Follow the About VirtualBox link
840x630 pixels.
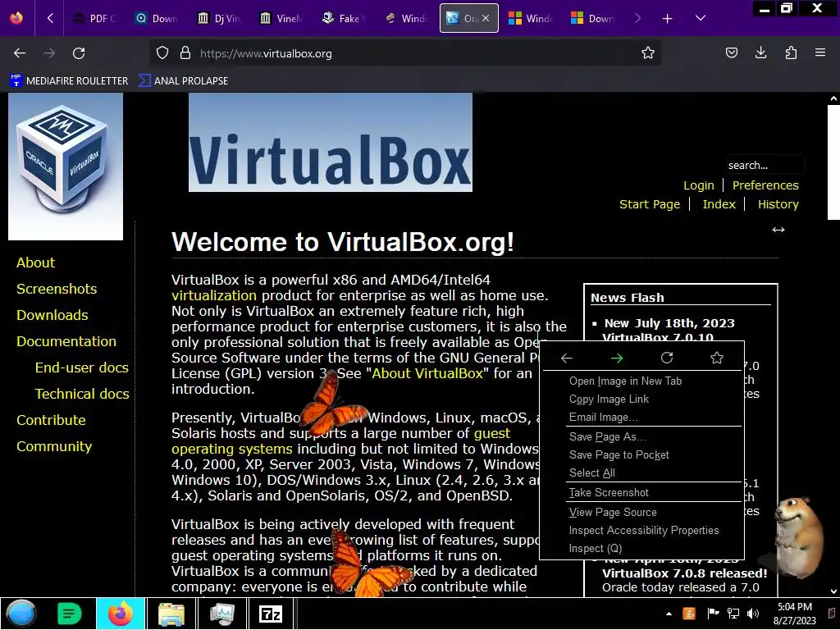pyautogui.click(x=427, y=373)
